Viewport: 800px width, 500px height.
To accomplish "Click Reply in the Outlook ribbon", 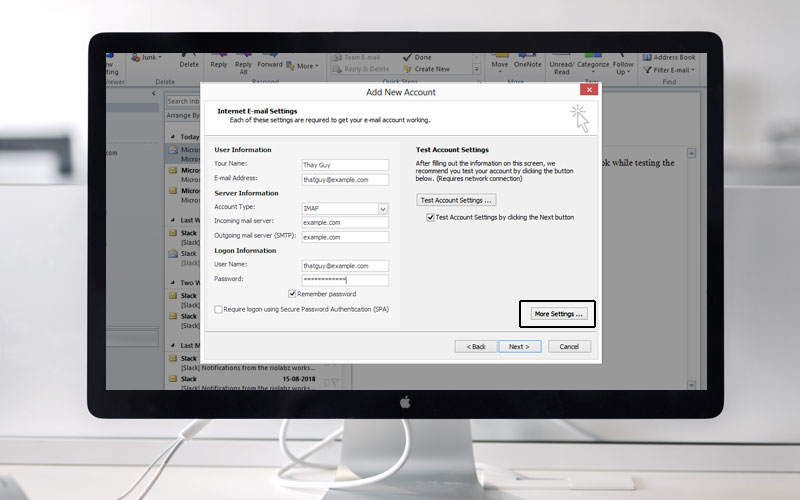I will tap(218, 61).
